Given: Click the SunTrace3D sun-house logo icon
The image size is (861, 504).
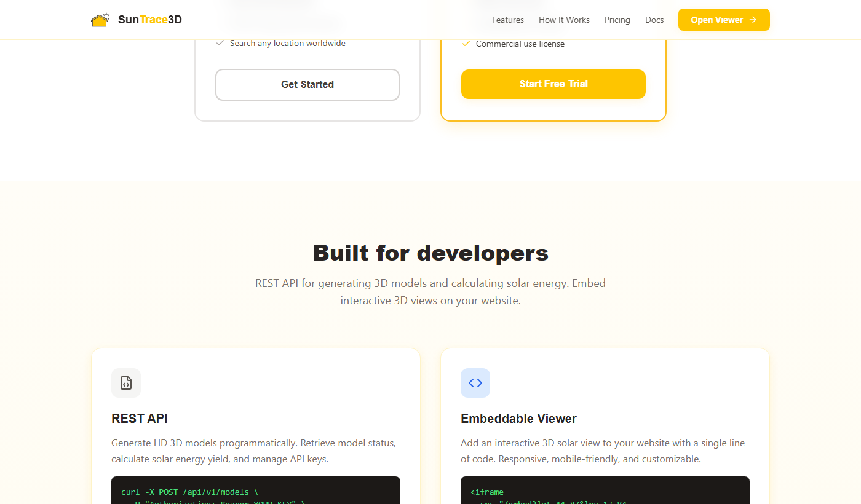Looking at the screenshot, I should coord(100,19).
